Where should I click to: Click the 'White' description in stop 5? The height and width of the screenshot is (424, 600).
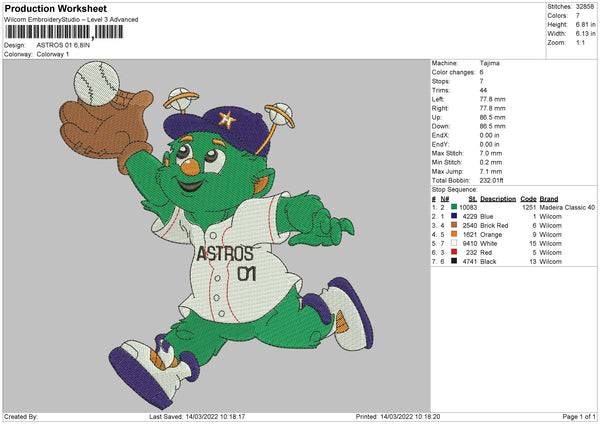(489, 243)
